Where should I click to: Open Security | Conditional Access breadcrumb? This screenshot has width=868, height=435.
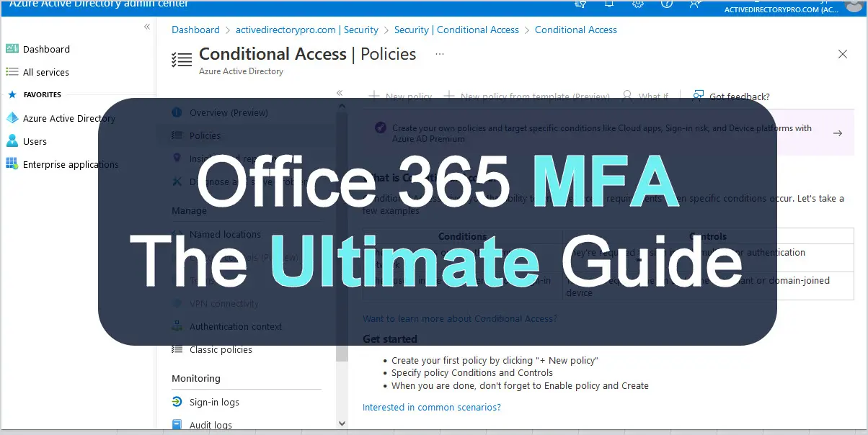(456, 30)
